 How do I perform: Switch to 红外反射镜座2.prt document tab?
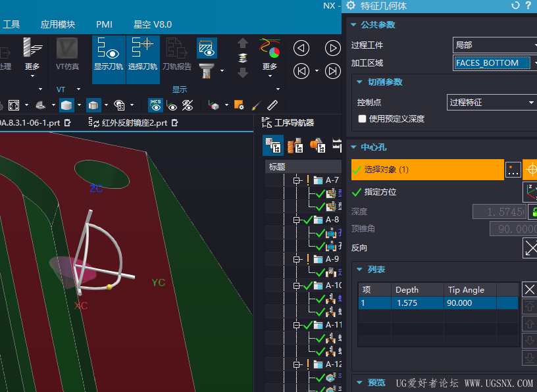134,122
